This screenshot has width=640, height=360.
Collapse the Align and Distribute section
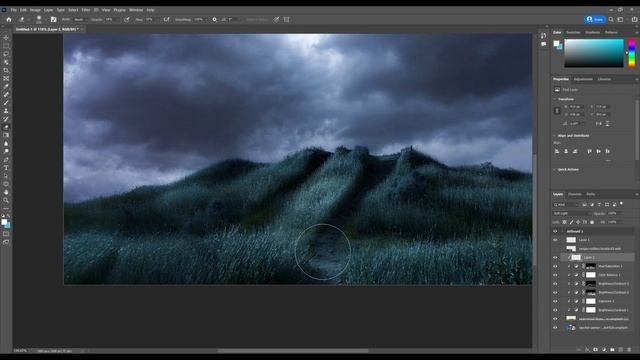[x=554, y=136]
